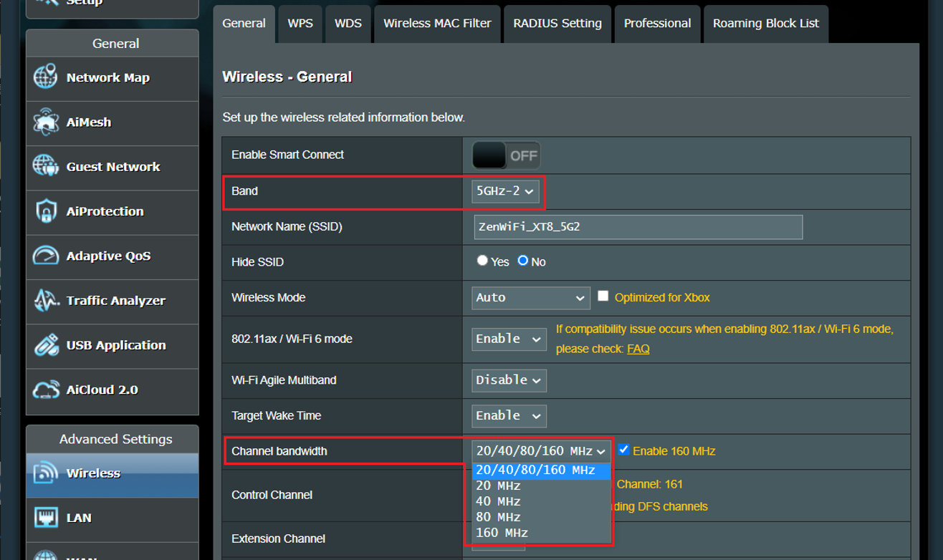Open the 802.11ax Wi-Fi 6 mode dropdown
The height and width of the screenshot is (560, 943).
click(x=509, y=339)
